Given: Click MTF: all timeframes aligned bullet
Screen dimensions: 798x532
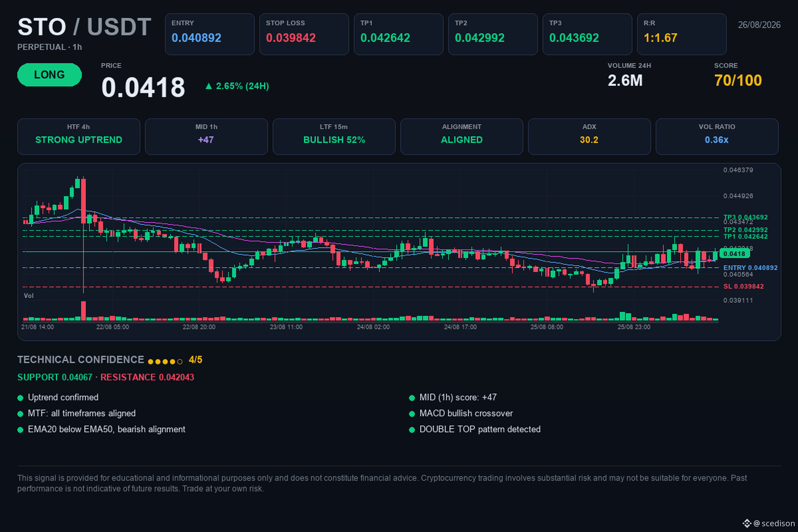Looking at the screenshot, I should [77, 413].
